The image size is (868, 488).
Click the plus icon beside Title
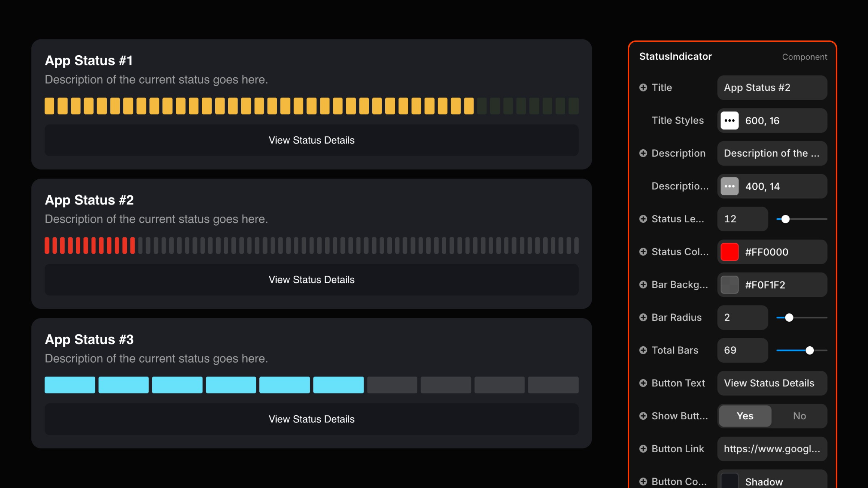(643, 87)
